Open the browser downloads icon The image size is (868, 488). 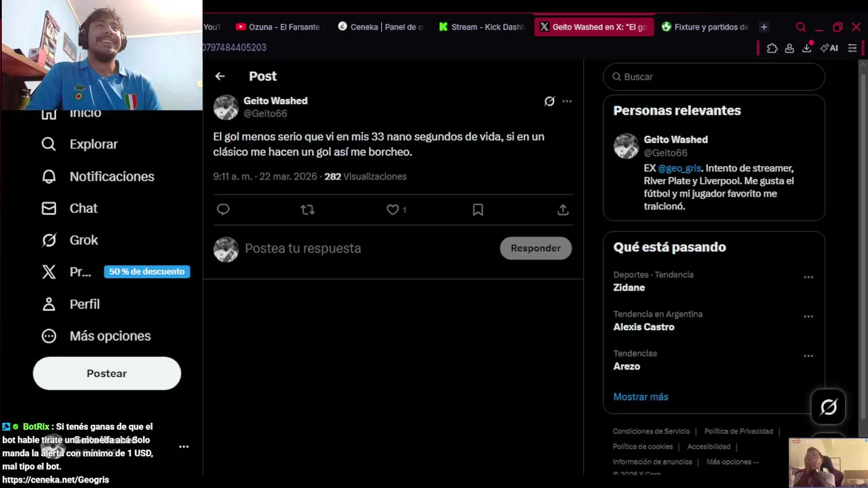(x=807, y=48)
